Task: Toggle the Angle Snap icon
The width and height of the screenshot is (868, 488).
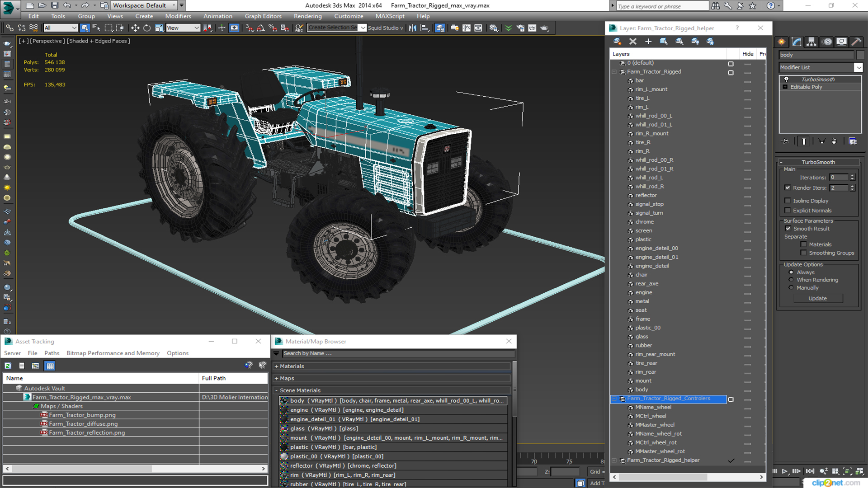Action: pyautogui.click(x=261, y=28)
